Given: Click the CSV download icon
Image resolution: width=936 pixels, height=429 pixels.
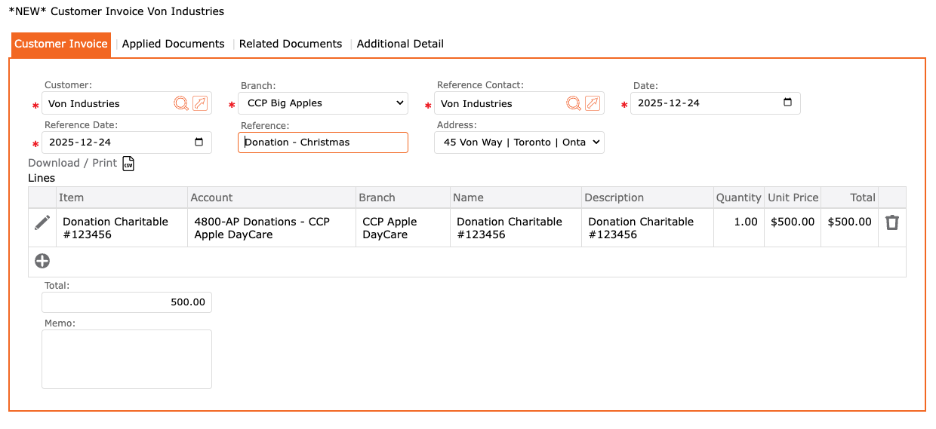Looking at the screenshot, I should tap(128, 163).
